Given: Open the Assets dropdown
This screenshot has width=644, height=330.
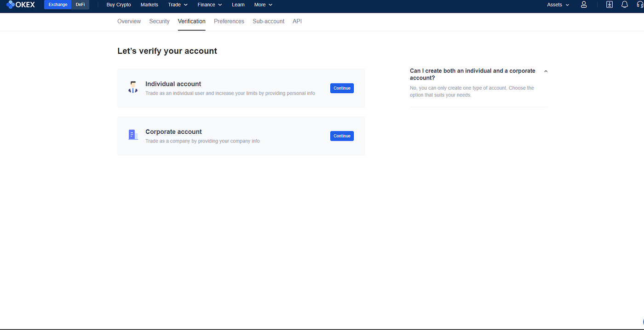Looking at the screenshot, I should (558, 5).
